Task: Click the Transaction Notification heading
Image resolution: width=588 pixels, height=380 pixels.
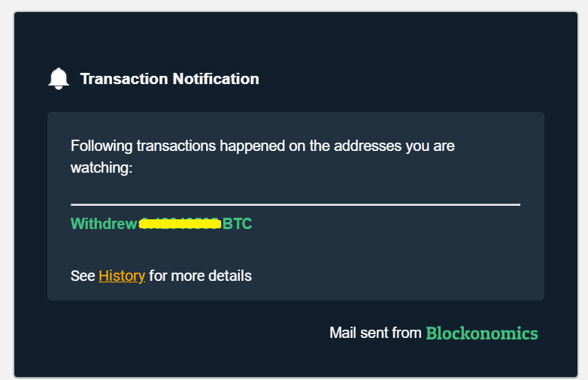Action: [x=169, y=79]
